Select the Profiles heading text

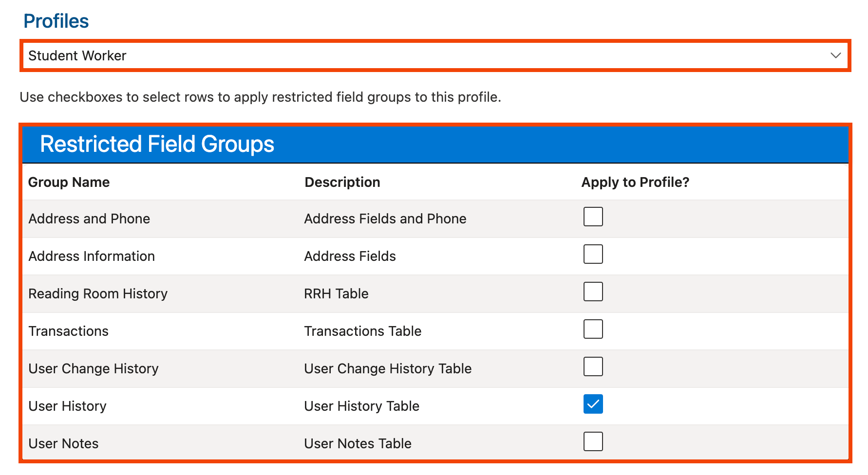(x=56, y=21)
